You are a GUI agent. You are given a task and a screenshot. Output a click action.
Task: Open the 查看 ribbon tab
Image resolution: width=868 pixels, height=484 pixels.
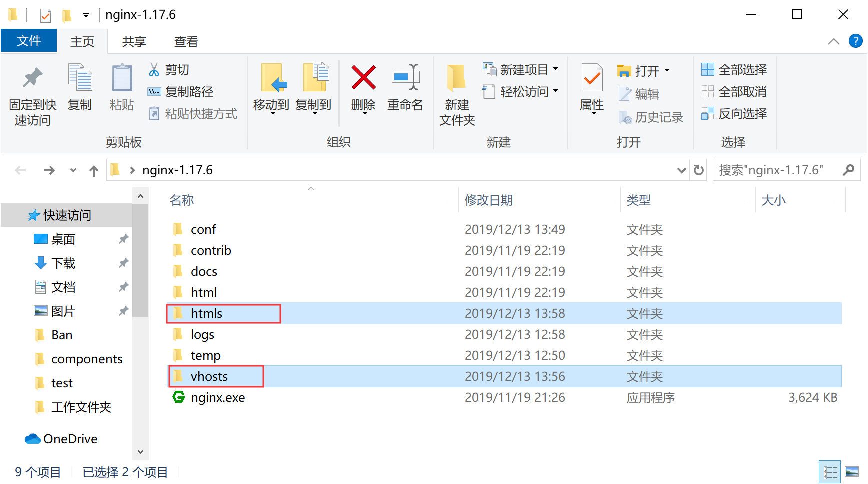point(186,42)
